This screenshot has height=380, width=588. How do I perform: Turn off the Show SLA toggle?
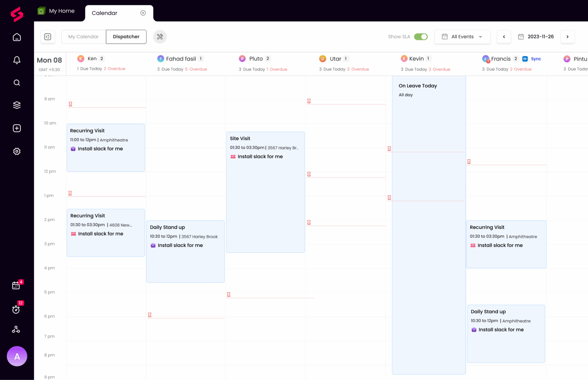click(x=421, y=37)
